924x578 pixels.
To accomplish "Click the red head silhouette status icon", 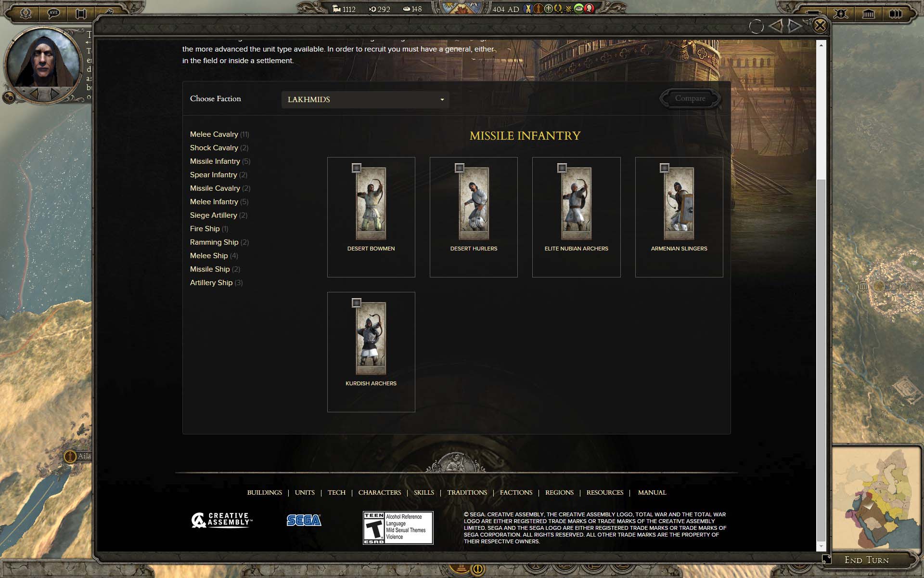I will 589,8.
